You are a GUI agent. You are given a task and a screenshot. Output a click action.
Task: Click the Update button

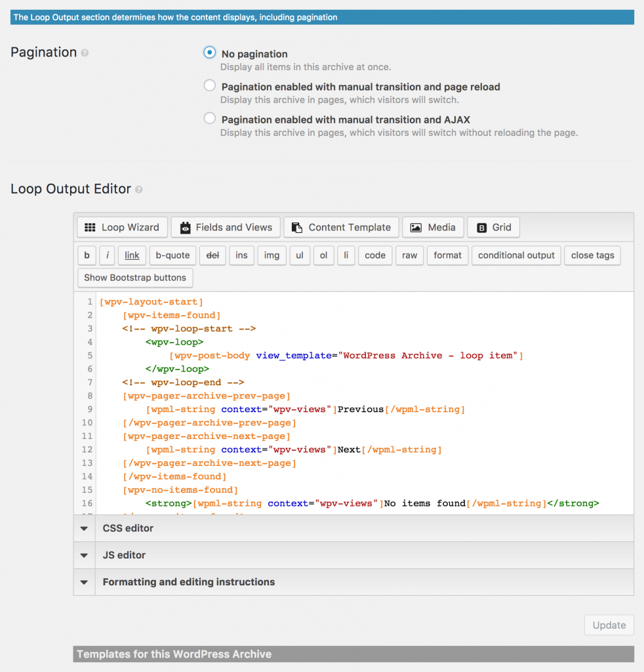(x=609, y=625)
